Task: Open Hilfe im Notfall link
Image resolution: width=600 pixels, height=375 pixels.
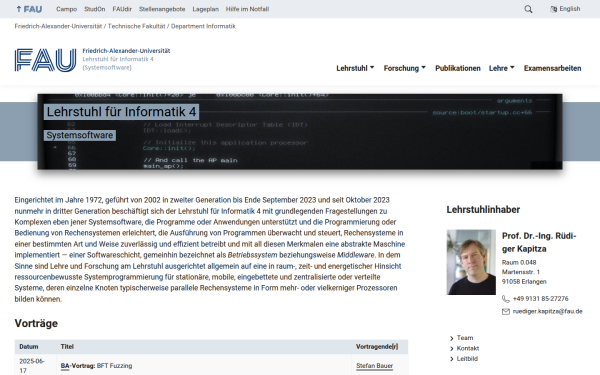Action: click(247, 9)
